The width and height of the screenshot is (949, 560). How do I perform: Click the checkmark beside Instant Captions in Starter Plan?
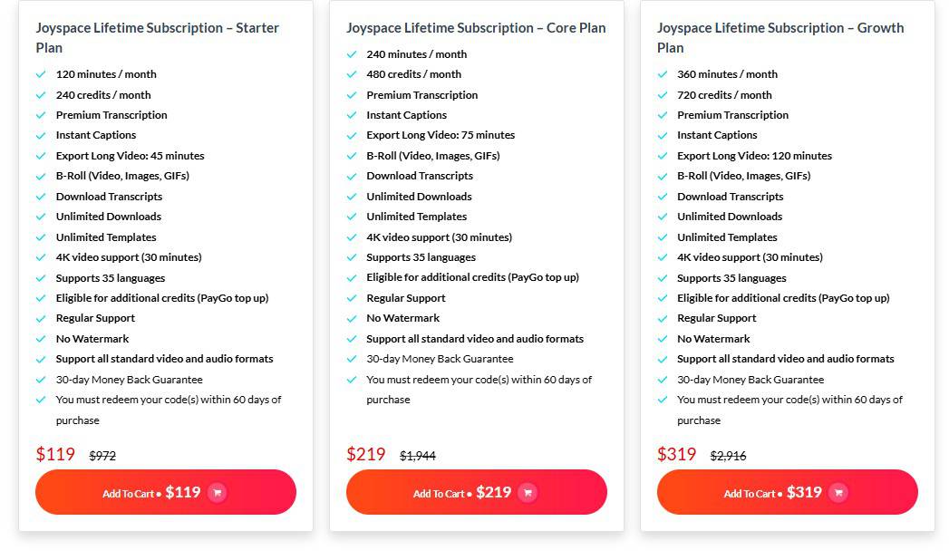[41, 135]
